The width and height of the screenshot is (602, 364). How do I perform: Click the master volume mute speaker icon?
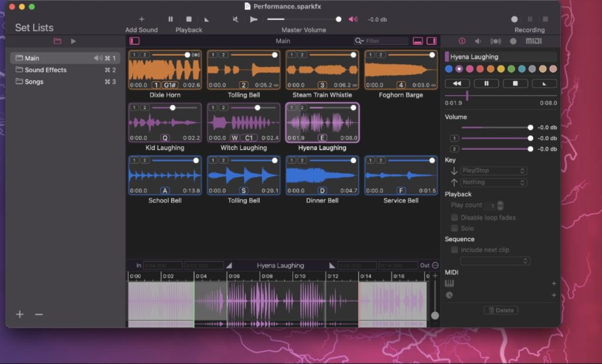point(235,19)
